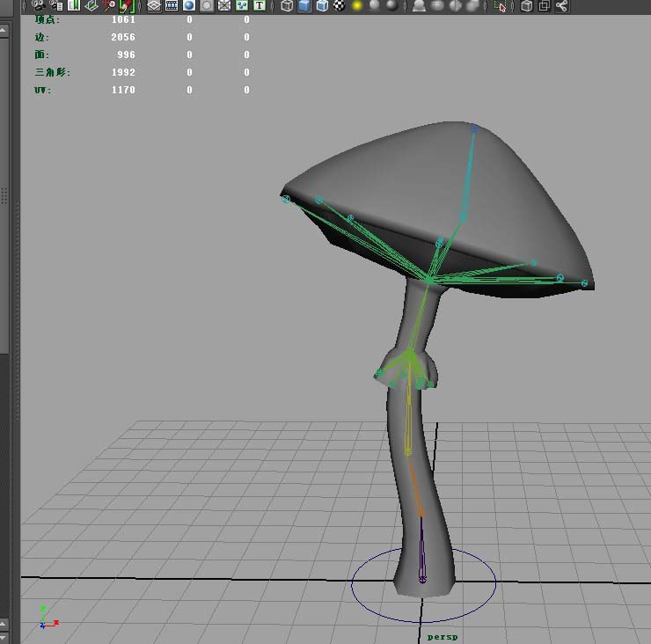Switch to smooth shade all blue cube

[304, 5]
